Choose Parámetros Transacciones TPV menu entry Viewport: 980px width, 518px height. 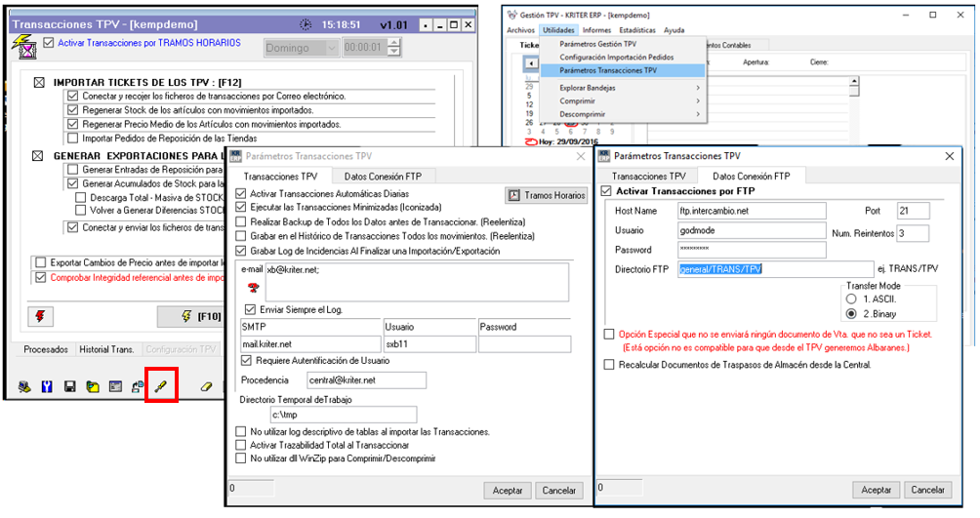pyautogui.click(x=608, y=70)
